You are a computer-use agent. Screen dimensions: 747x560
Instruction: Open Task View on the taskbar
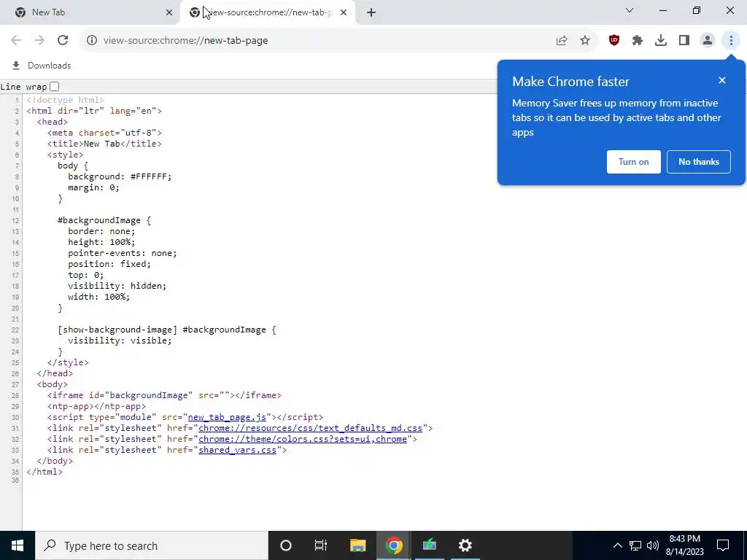tap(321, 545)
